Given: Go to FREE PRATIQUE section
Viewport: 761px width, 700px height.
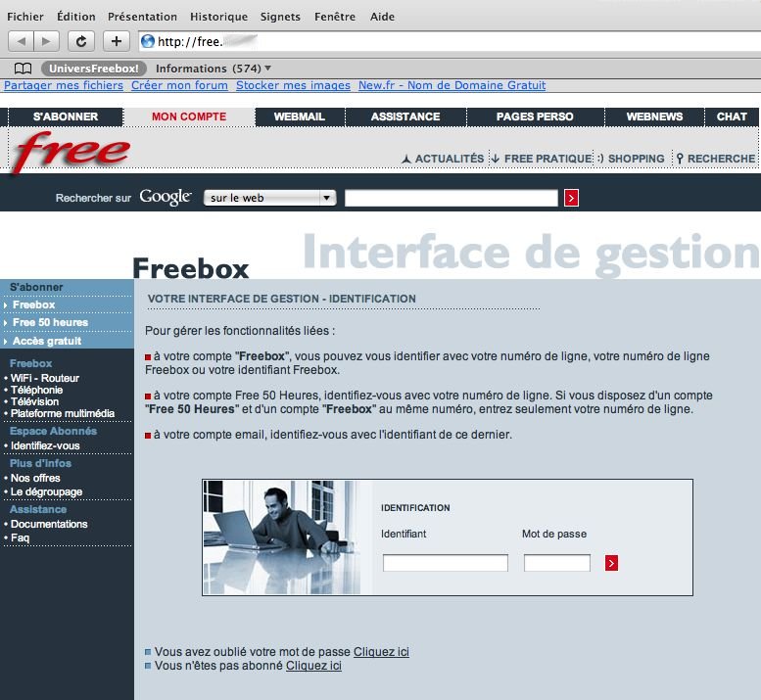Looking at the screenshot, I should coord(542,159).
